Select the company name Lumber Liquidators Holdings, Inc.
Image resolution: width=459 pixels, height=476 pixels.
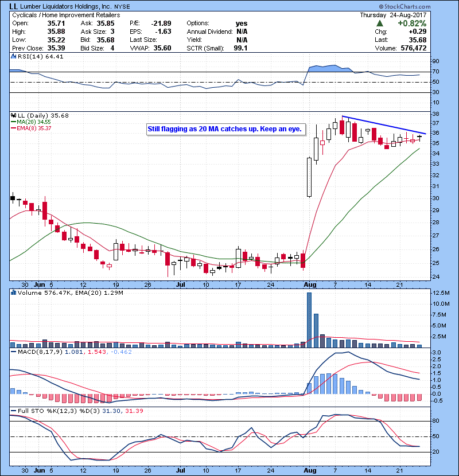65,6
